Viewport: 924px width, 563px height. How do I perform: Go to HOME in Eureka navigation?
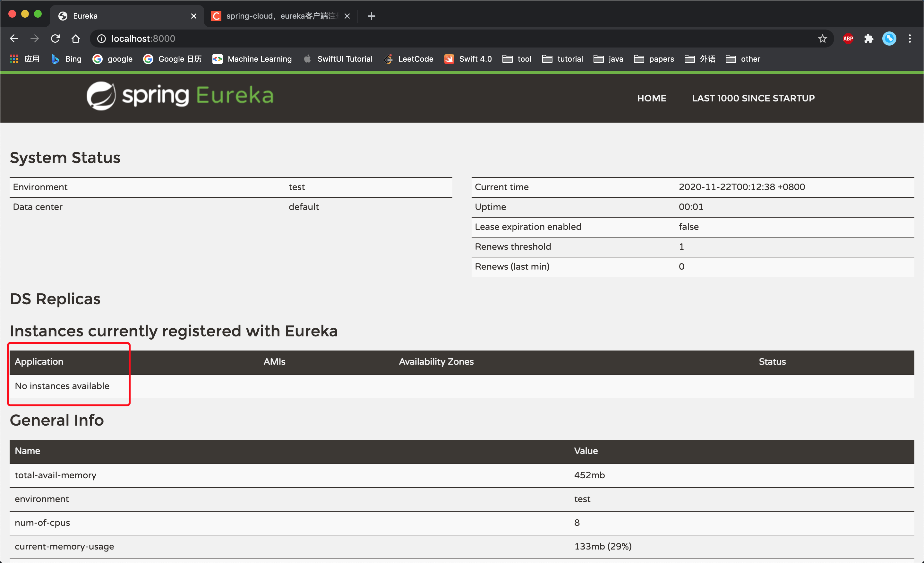coord(652,98)
